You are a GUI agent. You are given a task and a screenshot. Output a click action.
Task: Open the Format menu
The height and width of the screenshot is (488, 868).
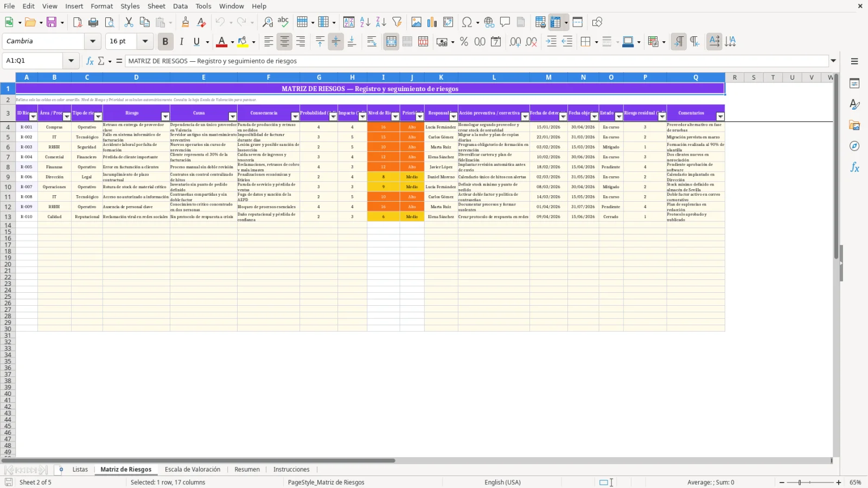click(x=101, y=6)
